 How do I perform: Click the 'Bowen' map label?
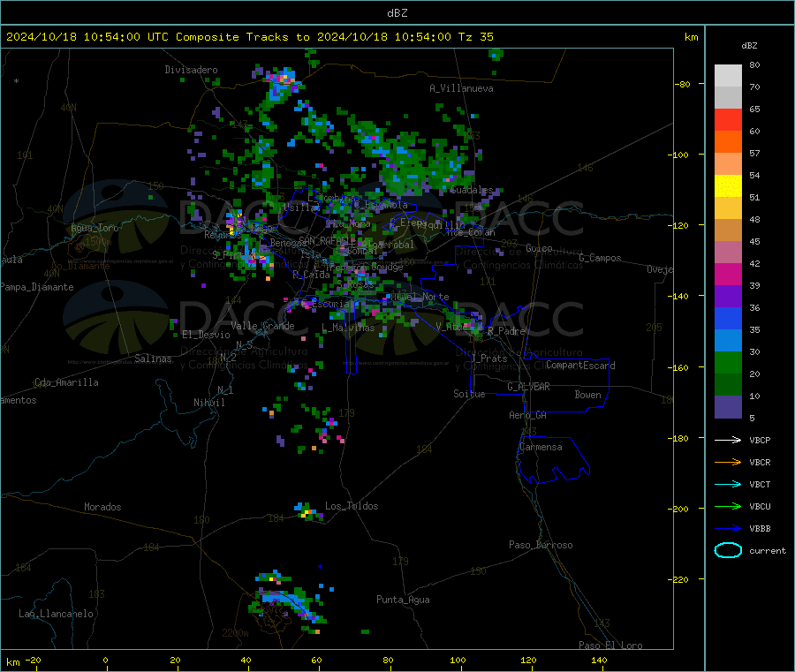pos(587,395)
